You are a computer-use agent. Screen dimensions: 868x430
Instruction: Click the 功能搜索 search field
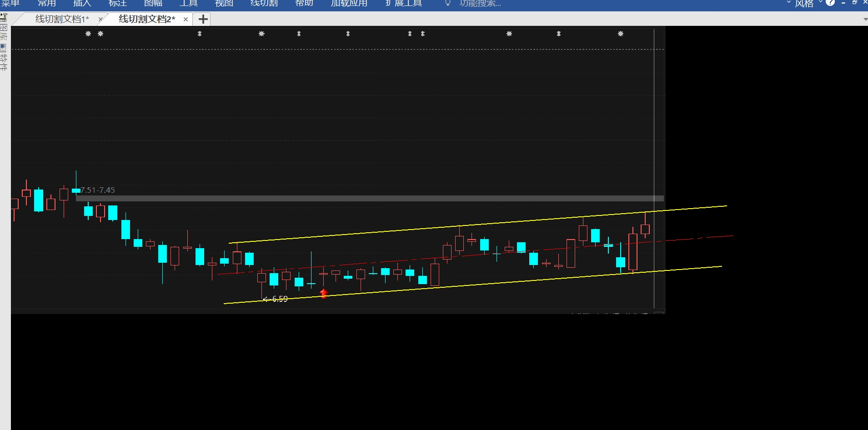[x=480, y=3]
